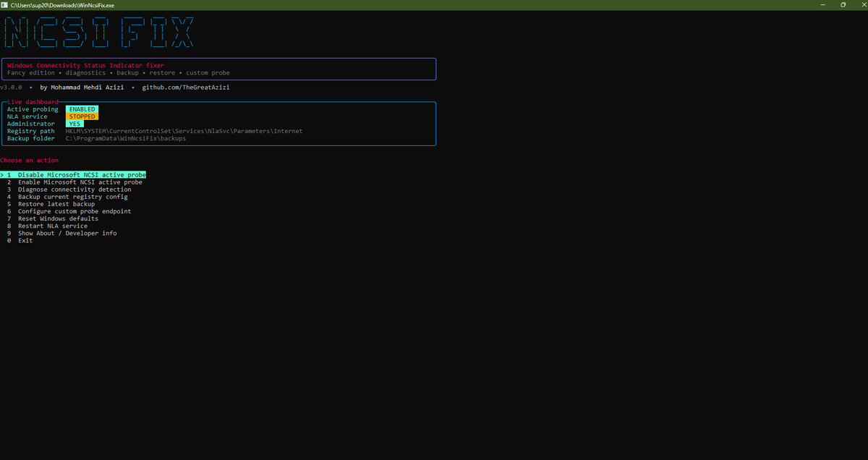
Task: Select Restart NLA service entry
Action: [x=47, y=226]
